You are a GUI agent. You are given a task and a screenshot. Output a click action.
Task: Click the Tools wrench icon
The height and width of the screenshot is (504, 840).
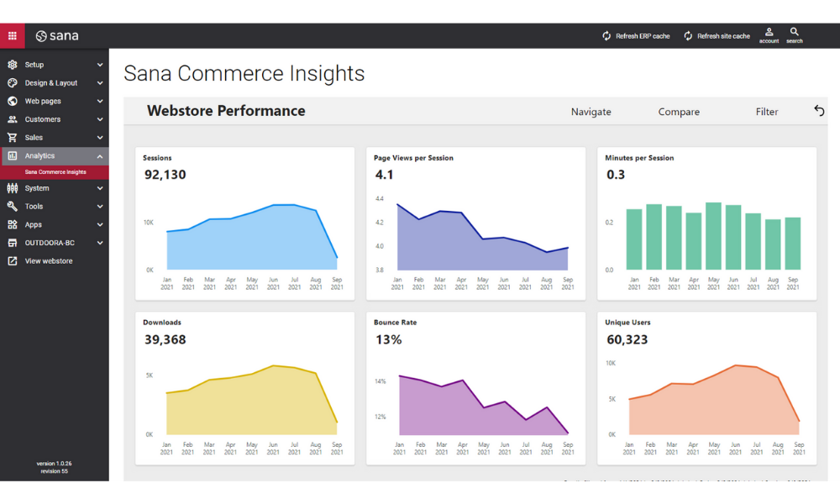[13, 206]
